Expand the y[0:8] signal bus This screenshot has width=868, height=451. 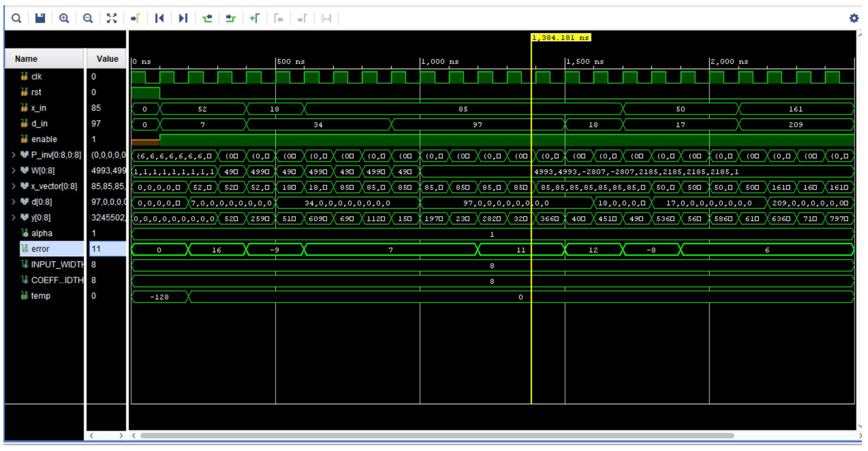point(13,218)
